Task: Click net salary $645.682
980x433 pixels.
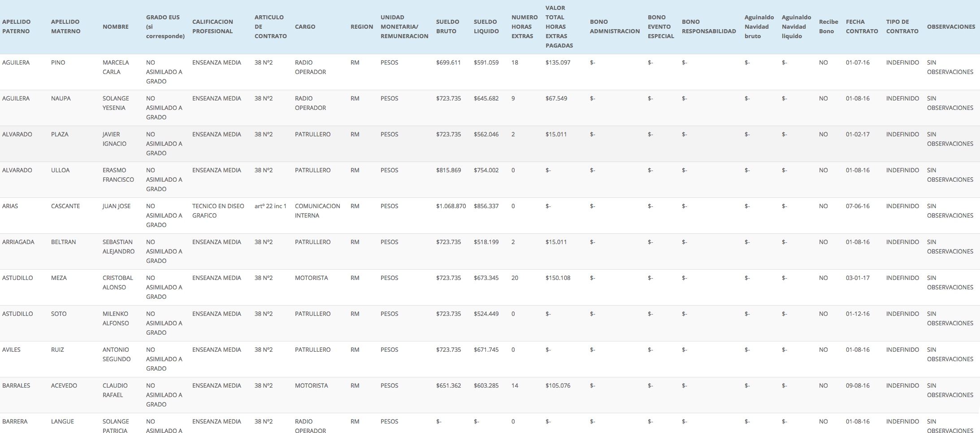Action: (486, 99)
